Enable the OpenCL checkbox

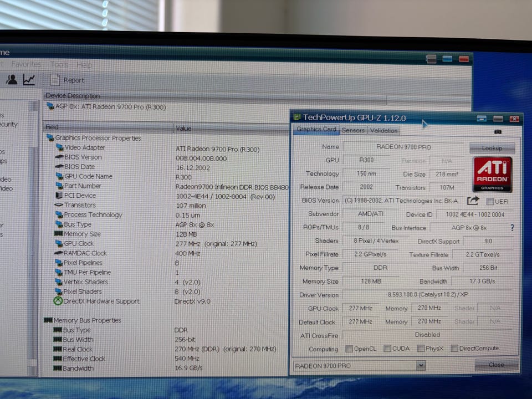[349, 349]
